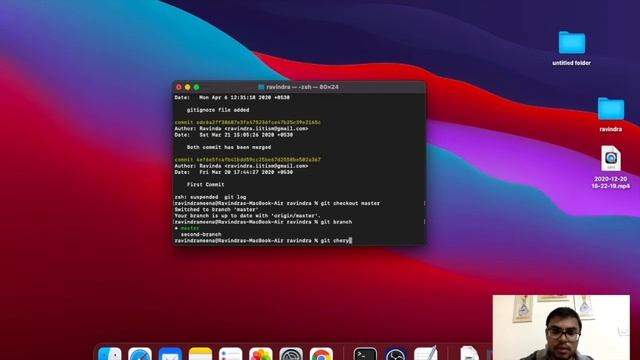Click the webcam video overlay thumbnail

561,327
